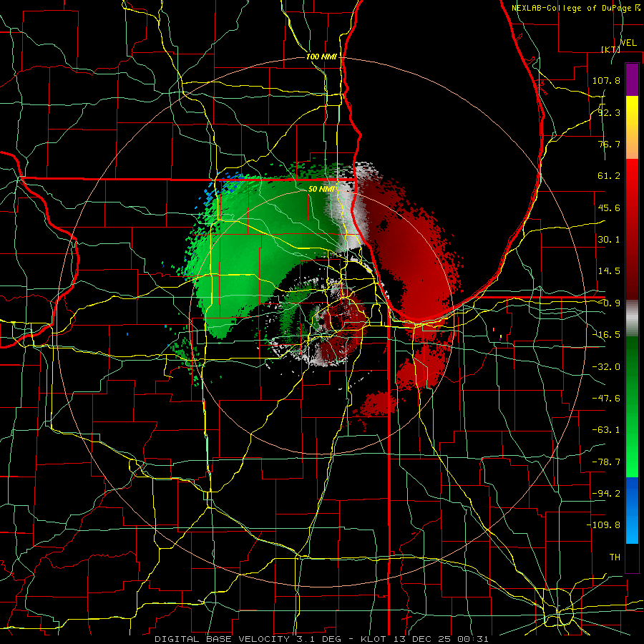Select the -47.6 value on the velocity scale

tap(606, 399)
